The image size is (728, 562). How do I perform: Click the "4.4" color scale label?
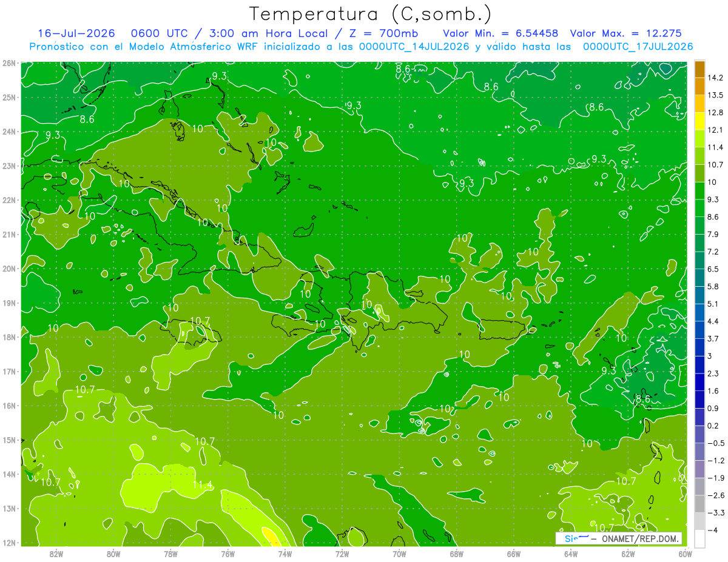(713, 321)
